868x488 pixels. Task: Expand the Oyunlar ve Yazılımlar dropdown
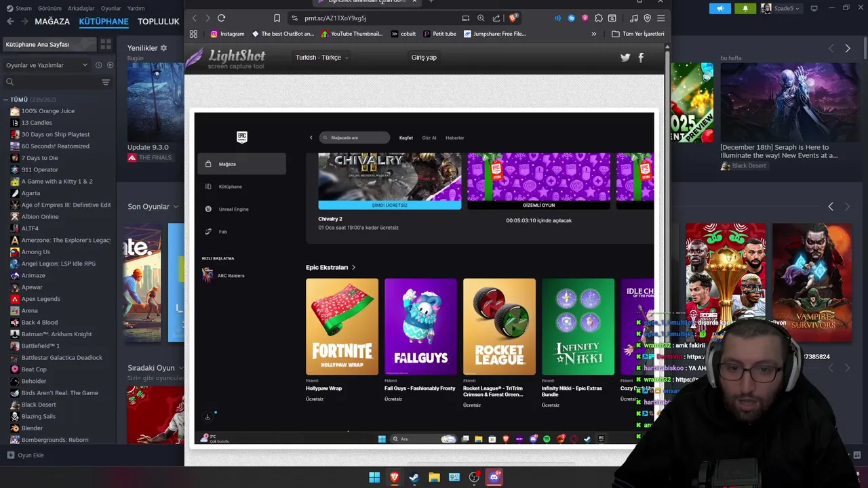46,65
